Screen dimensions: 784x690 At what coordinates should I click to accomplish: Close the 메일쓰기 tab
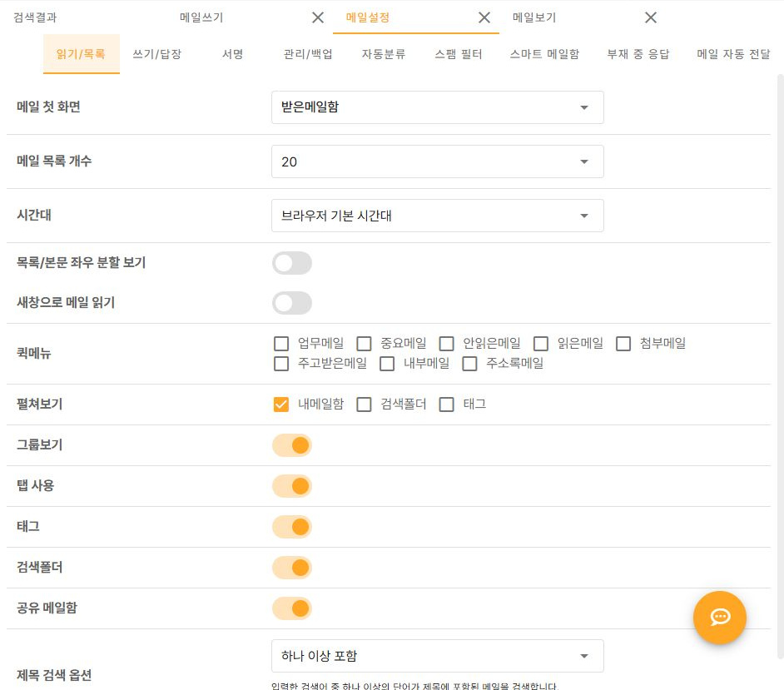click(317, 18)
